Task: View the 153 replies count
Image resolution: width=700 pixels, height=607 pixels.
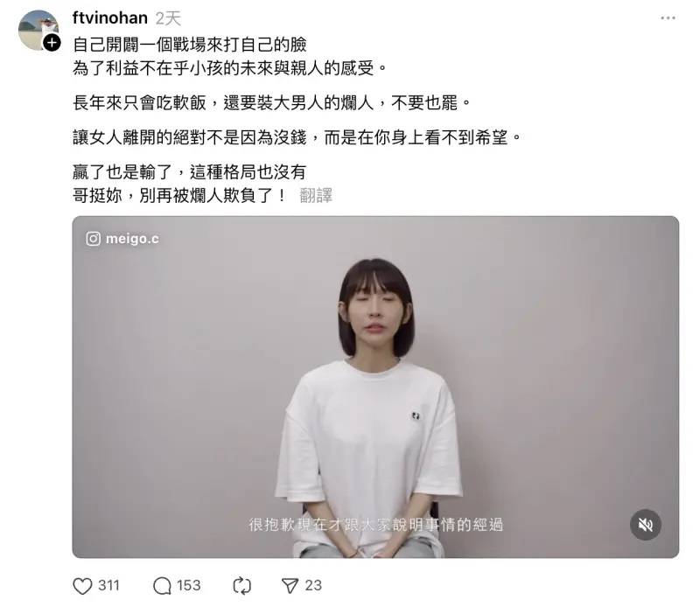Action: pos(188,586)
